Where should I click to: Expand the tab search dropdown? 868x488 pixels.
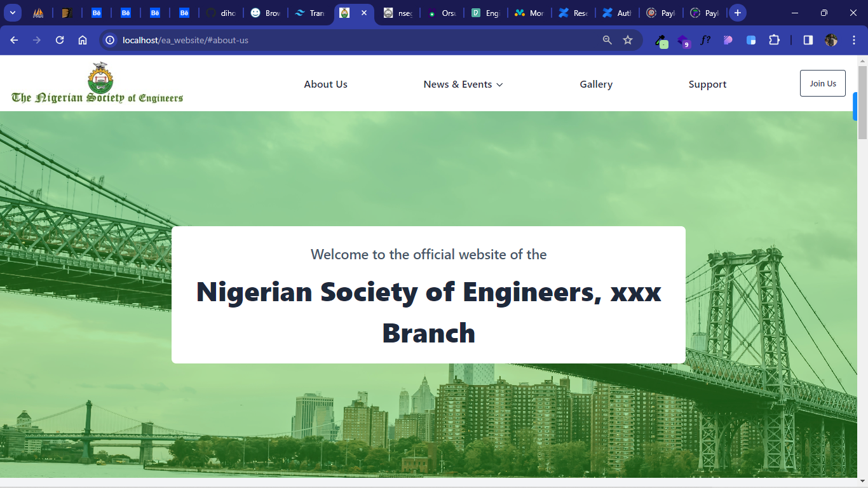[12, 13]
